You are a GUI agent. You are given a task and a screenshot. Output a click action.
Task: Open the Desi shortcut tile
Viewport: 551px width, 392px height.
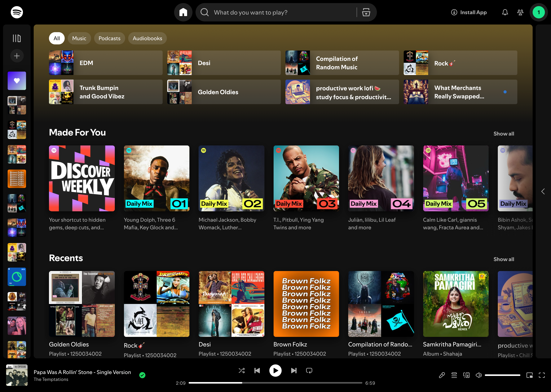(224, 63)
